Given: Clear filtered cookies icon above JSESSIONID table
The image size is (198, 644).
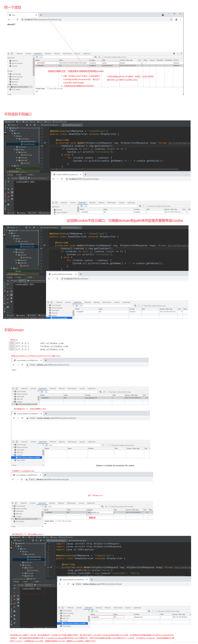Looking at the screenshot, I should 96,57.
